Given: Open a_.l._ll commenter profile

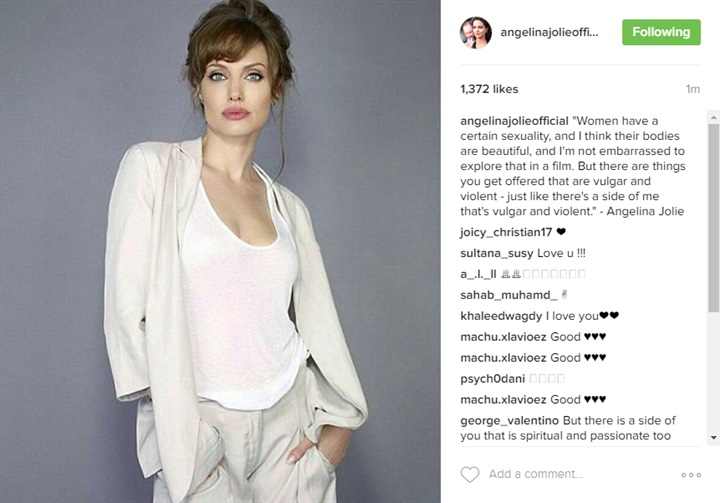Looking at the screenshot, I should [x=478, y=274].
